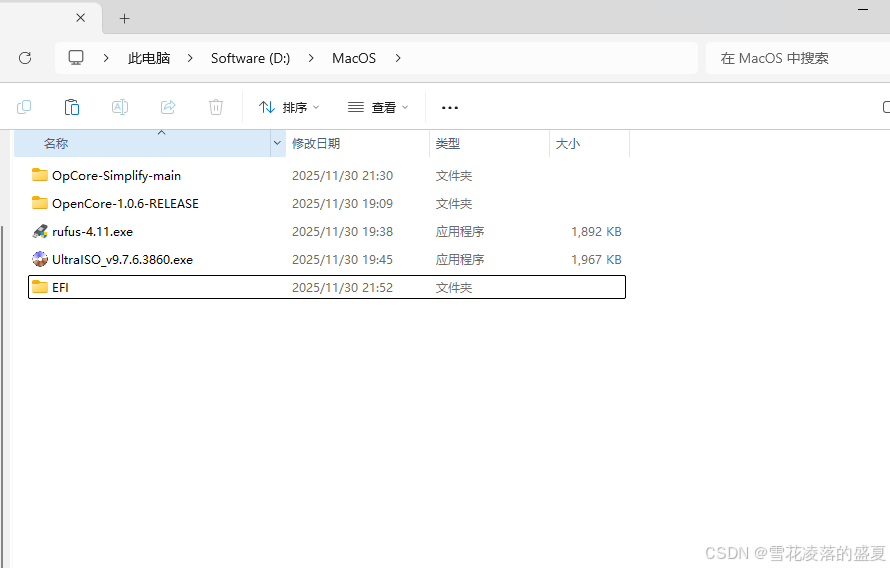Click the This PC monitor icon in the breadcrumb
890x568 pixels.
(76, 57)
